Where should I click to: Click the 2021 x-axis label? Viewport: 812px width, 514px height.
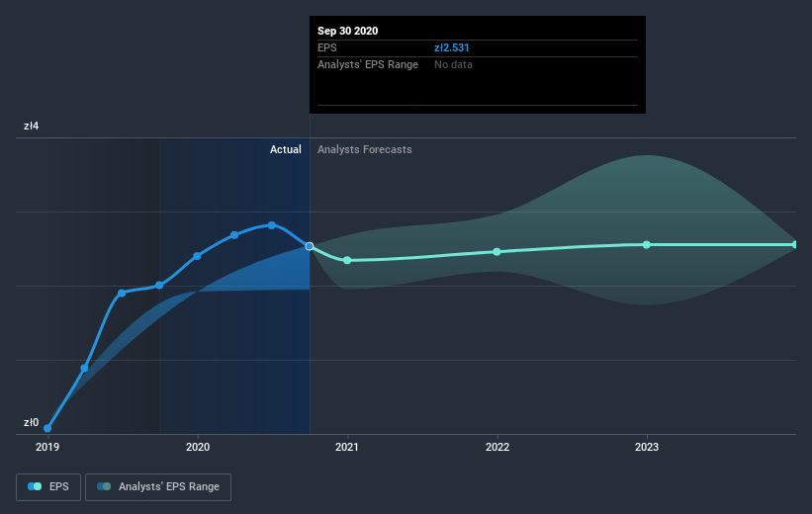click(347, 447)
